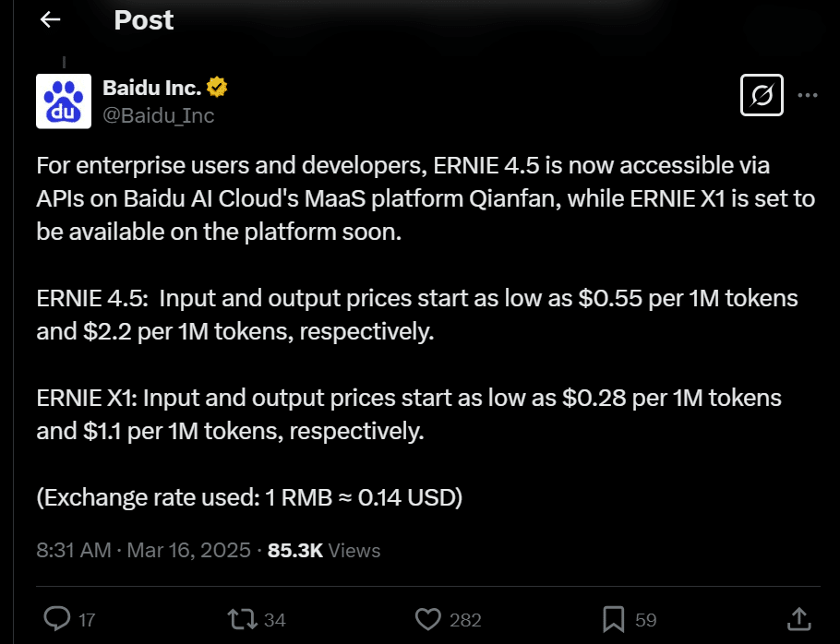This screenshot has width=840, height=644.
Task: Click the repost arrows icon
Action: tap(242, 619)
